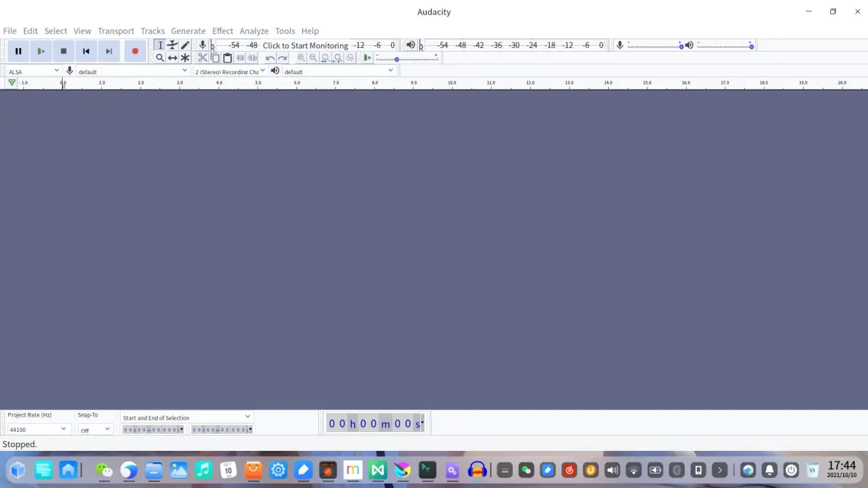Open the Transport menu
868x488 pixels.
pyautogui.click(x=116, y=31)
